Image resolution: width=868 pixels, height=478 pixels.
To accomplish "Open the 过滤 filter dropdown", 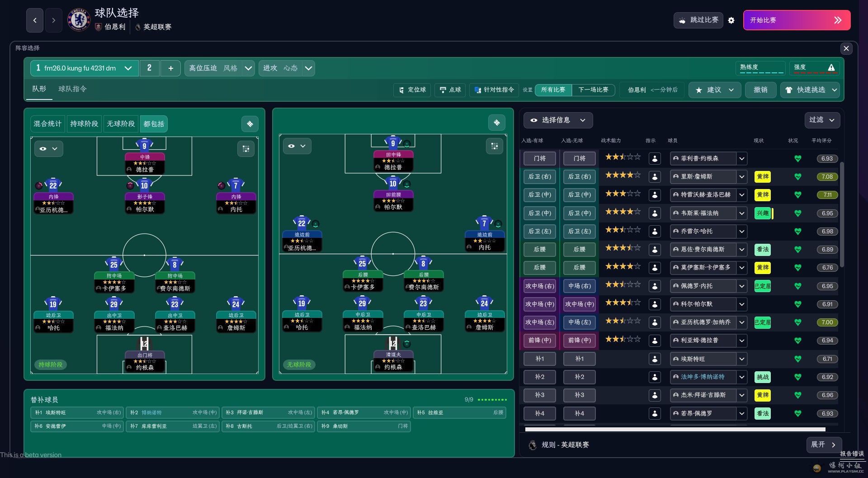I will pyautogui.click(x=821, y=120).
